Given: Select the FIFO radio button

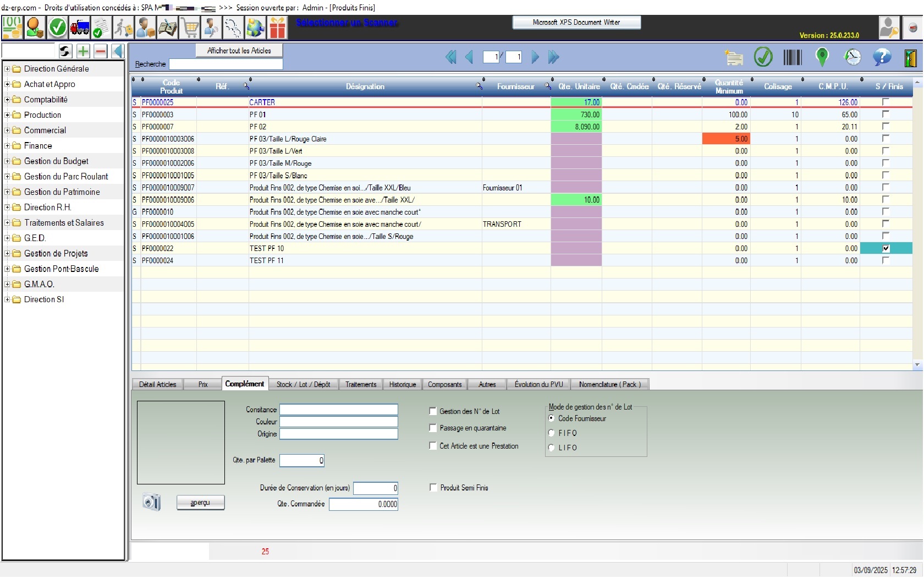Looking at the screenshot, I should 552,433.
